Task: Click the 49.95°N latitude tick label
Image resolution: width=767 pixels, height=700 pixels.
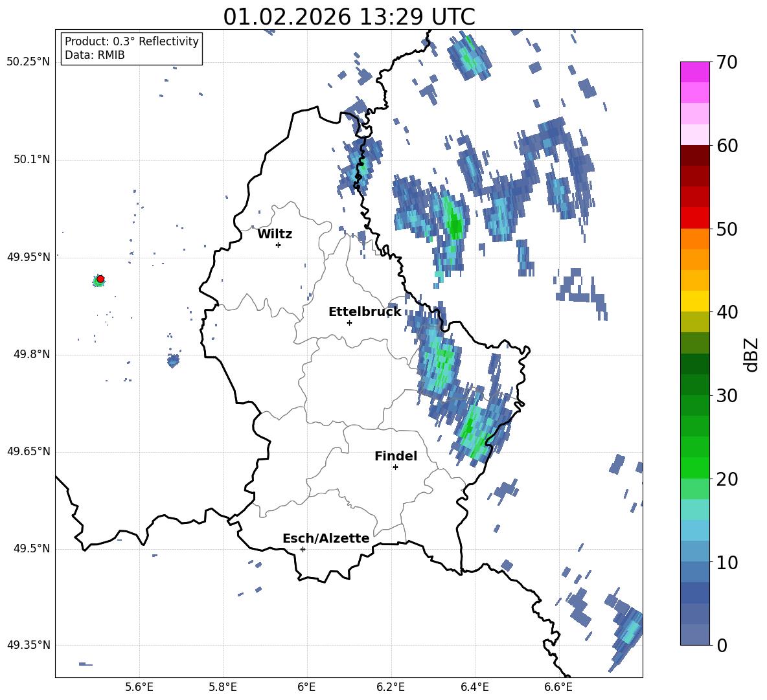Action: click(x=28, y=256)
